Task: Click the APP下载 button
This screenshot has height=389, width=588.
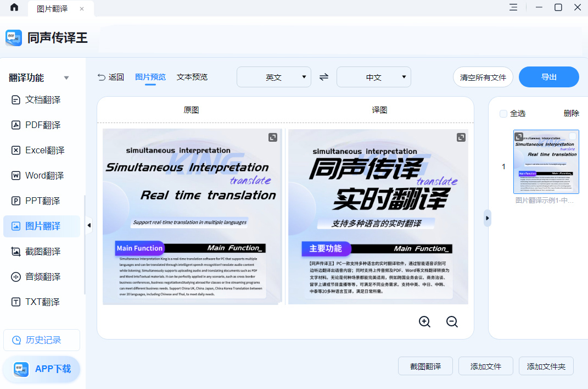Action: point(42,369)
